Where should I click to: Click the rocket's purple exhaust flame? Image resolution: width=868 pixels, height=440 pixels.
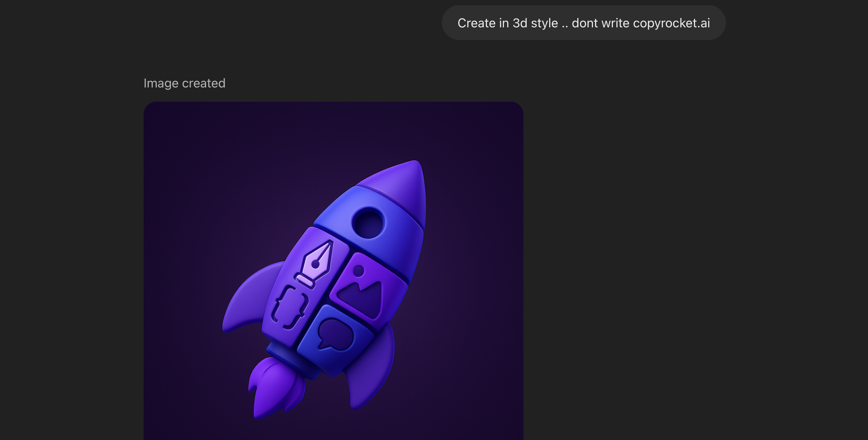274,387
